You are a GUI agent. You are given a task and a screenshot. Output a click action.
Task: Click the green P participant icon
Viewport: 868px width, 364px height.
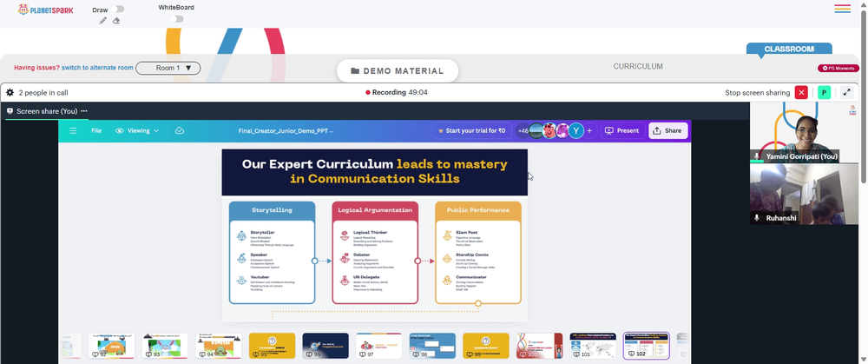click(825, 93)
